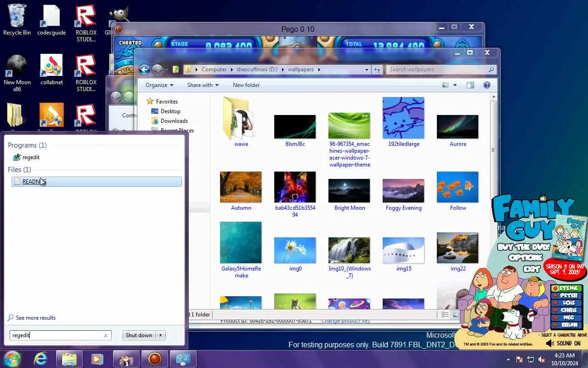Open the README file search result
Image resolution: width=588 pixels, height=368 pixels.
click(x=96, y=182)
